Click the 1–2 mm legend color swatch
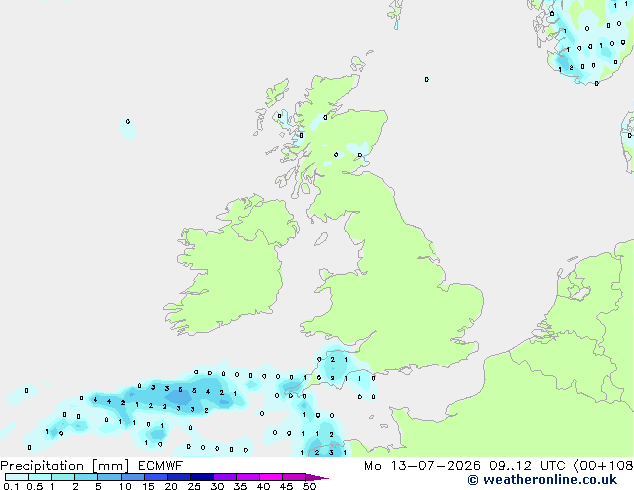Image resolution: width=634 pixels, height=490 pixels. point(63,477)
